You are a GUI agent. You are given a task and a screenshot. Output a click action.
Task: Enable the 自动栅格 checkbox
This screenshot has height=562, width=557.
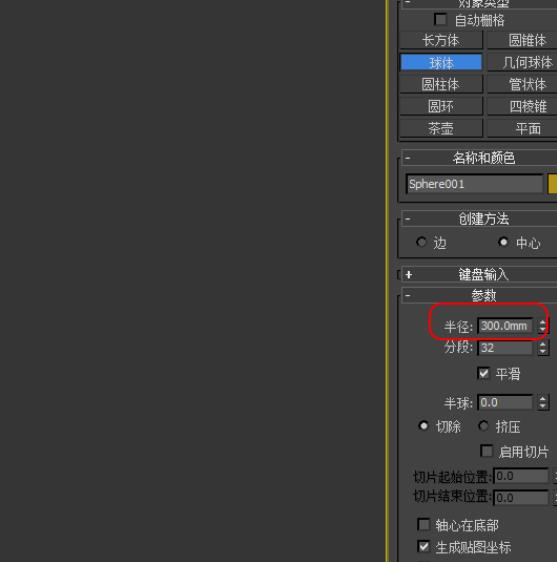441,19
